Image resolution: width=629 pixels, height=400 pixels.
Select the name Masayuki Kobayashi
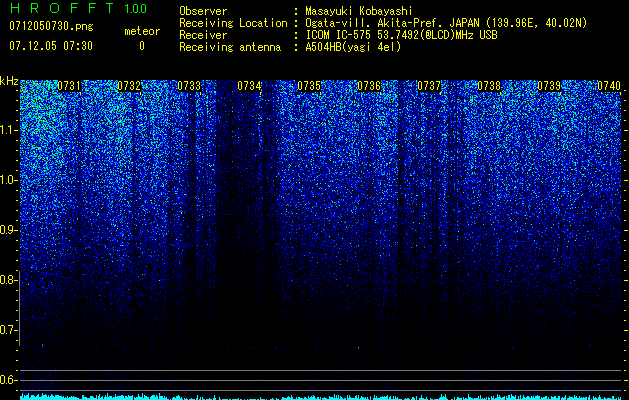359,11
